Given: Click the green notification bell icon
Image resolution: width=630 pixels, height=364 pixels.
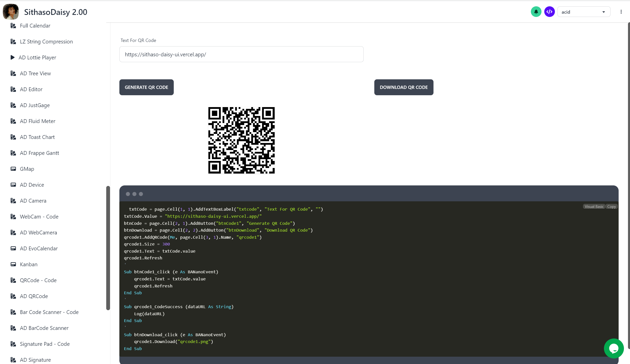Looking at the screenshot, I should pos(536,12).
